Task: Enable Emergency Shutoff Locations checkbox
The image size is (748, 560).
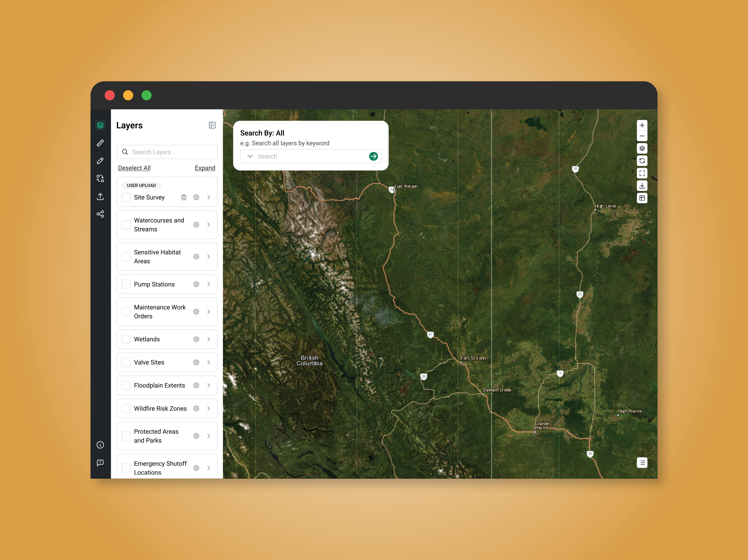Action: tap(126, 468)
